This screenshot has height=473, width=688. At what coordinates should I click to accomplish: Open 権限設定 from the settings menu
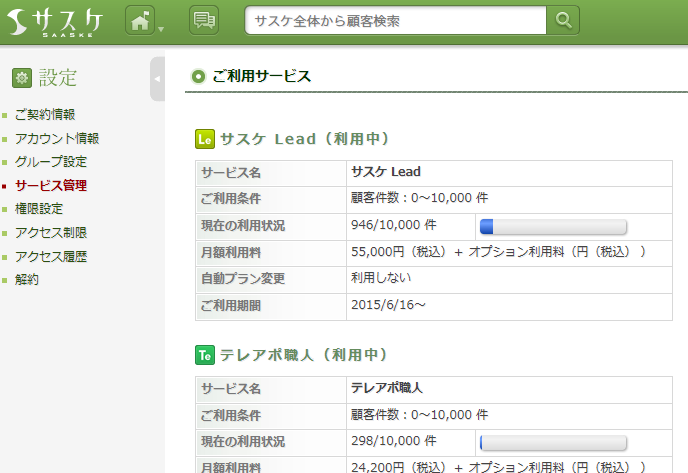39,209
